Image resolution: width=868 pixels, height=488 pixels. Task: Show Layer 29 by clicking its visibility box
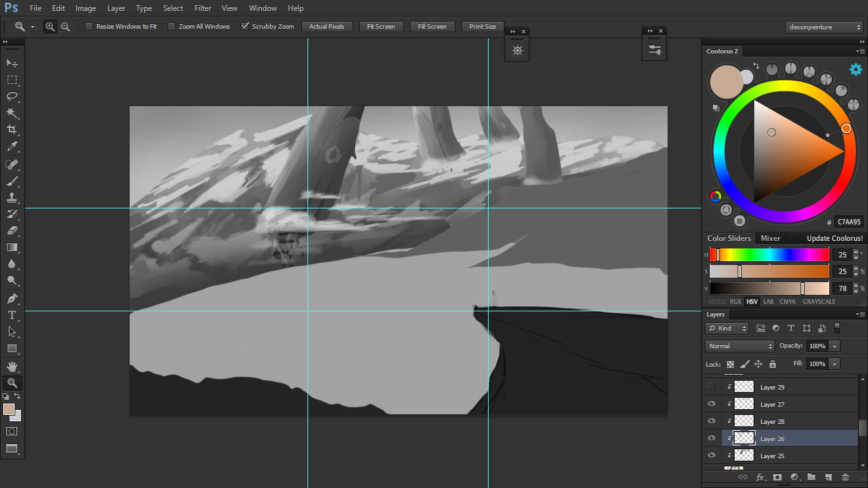point(711,386)
